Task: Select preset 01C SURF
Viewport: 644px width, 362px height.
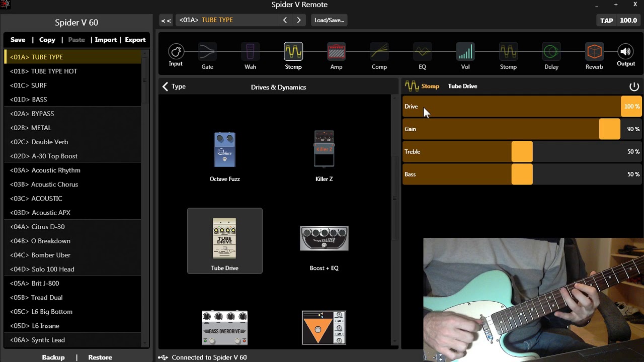Action: point(73,85)
